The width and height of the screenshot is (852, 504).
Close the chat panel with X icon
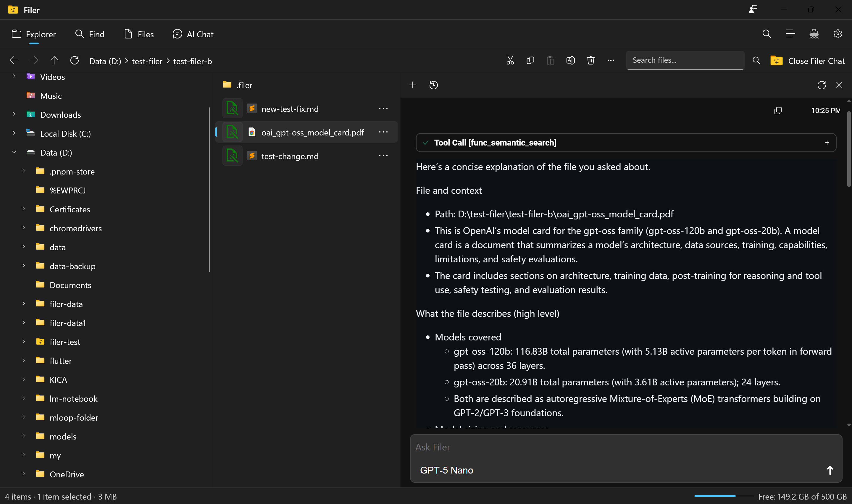pyautogui.click(x=839, y=85)
